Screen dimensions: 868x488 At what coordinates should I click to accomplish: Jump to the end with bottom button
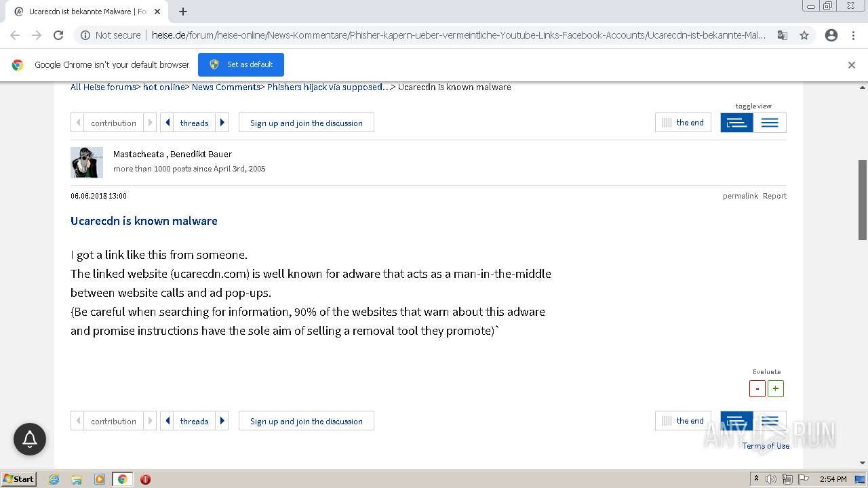[x=683, y=421]
